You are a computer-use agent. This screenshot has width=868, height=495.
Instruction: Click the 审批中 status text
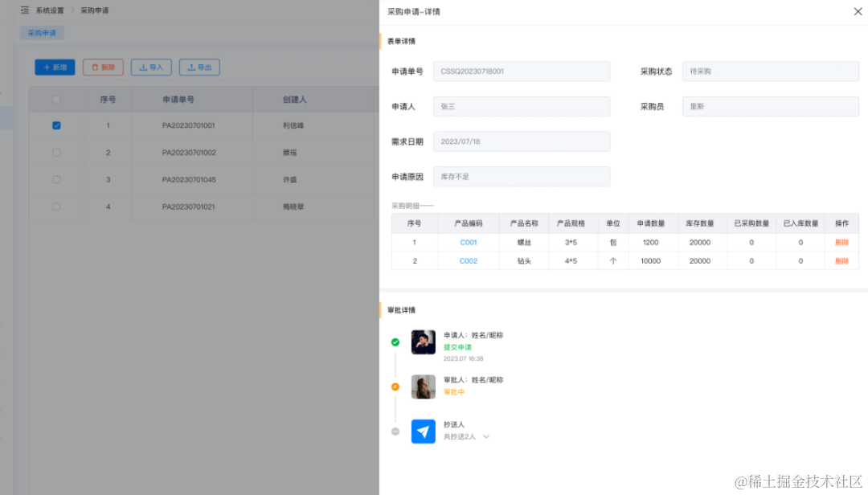(454, 392)
